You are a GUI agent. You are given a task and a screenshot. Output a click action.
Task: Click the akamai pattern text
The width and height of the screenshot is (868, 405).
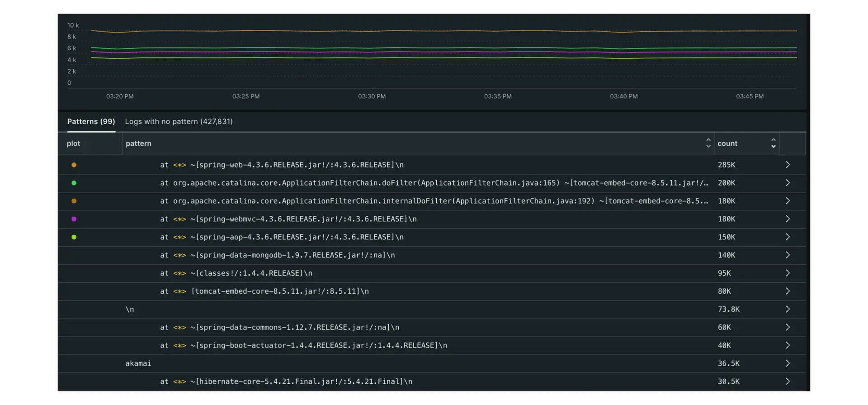pos(138,363)
